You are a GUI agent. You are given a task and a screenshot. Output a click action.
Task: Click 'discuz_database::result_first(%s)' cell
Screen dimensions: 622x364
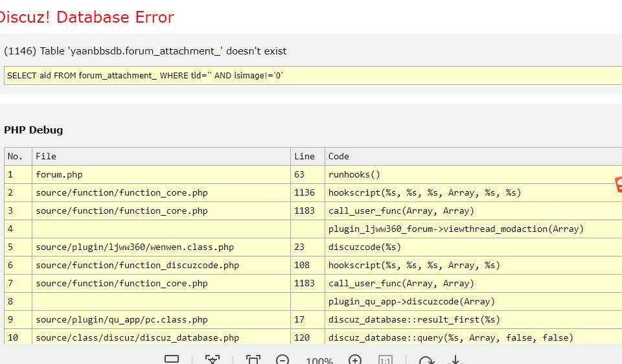(x=473, y=319)
